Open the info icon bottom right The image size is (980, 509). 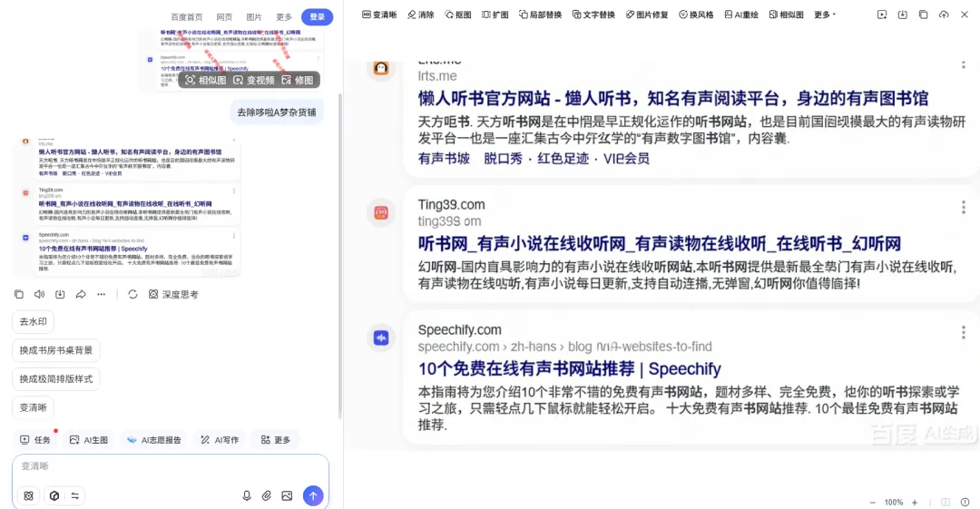pos(965,503)
